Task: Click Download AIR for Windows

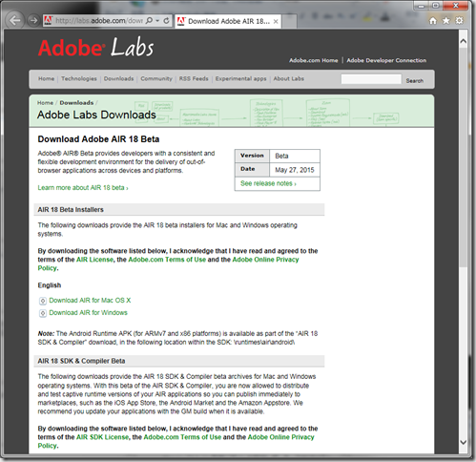Action: click(x=88, y=313)
